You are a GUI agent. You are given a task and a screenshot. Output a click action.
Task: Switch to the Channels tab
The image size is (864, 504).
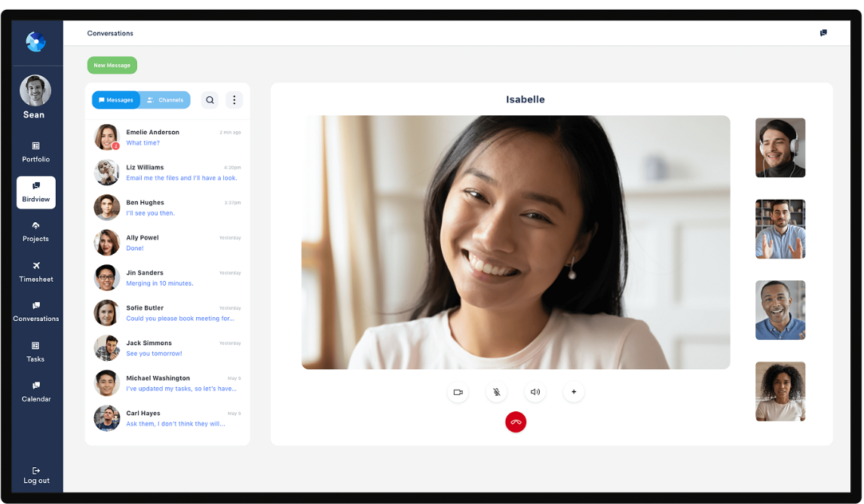165,100
